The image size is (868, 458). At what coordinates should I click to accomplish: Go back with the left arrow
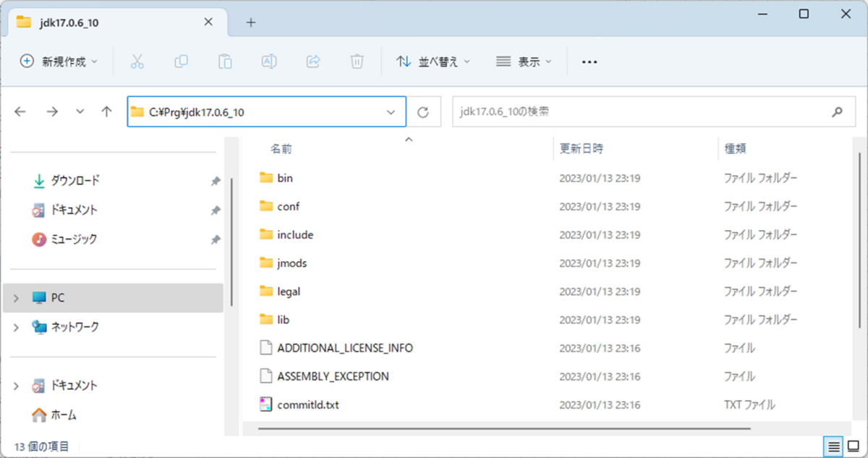(20, 111)
